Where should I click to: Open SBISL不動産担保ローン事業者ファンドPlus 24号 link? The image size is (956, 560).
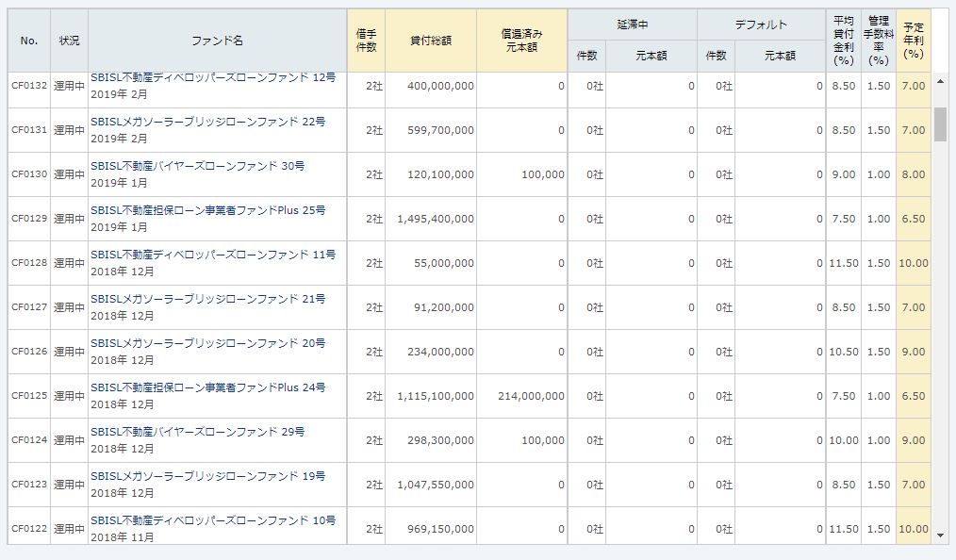click(x=208, y=387)
